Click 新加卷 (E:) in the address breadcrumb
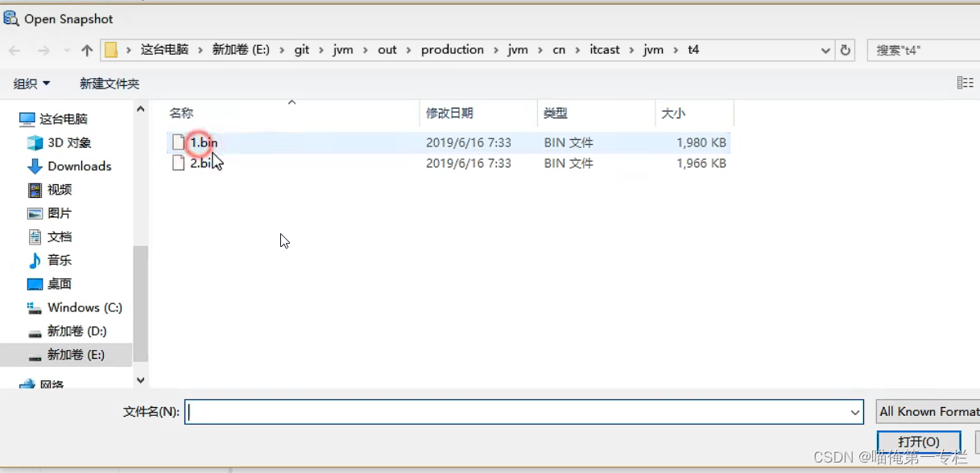This screenshot has height=473, width=980. click(x=241, y=50)
